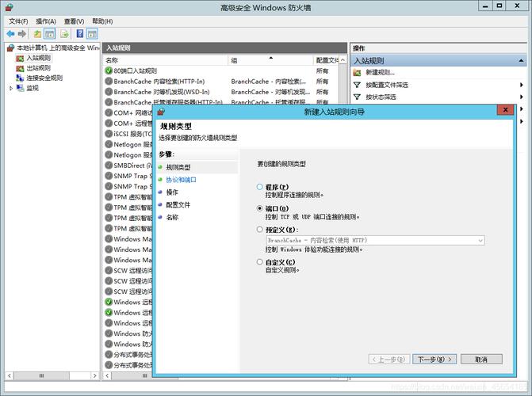This screenshot has width=532, height=396.
Task: Toggle the show/hide action pane icon
Action: click(92, 33)
